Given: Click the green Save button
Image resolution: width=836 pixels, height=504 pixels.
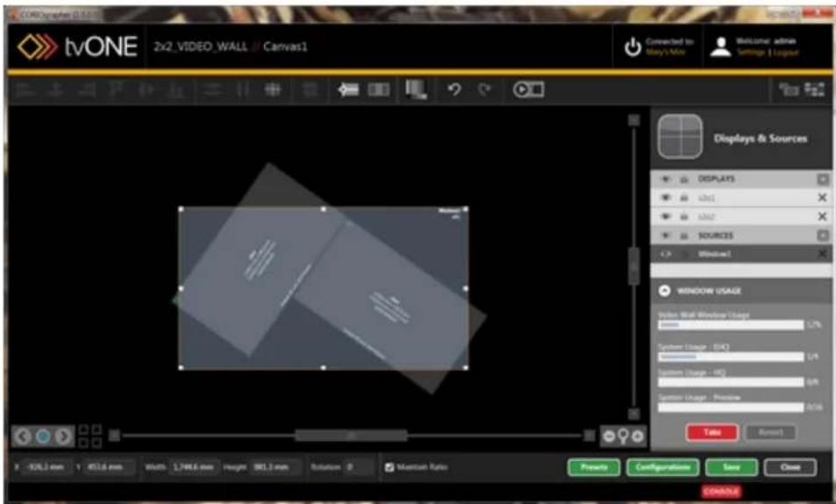Looking at the screenshot, I should coord(731,467).
